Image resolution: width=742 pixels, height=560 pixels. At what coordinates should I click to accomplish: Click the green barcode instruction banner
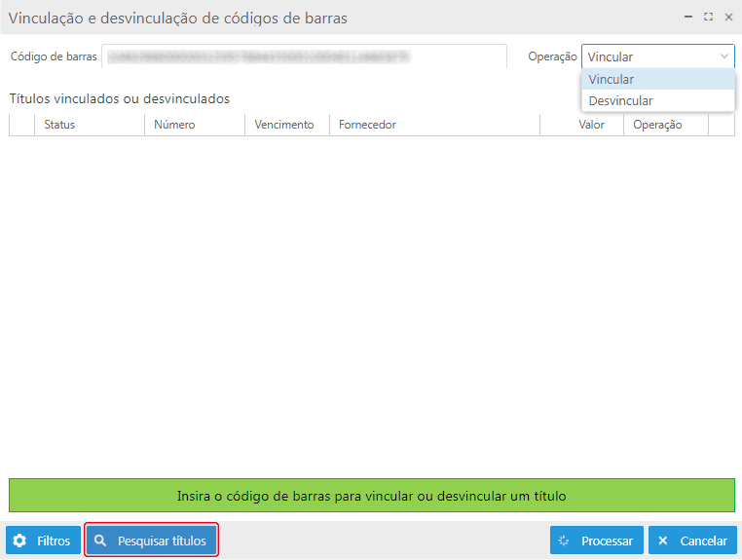pos(371,495)
